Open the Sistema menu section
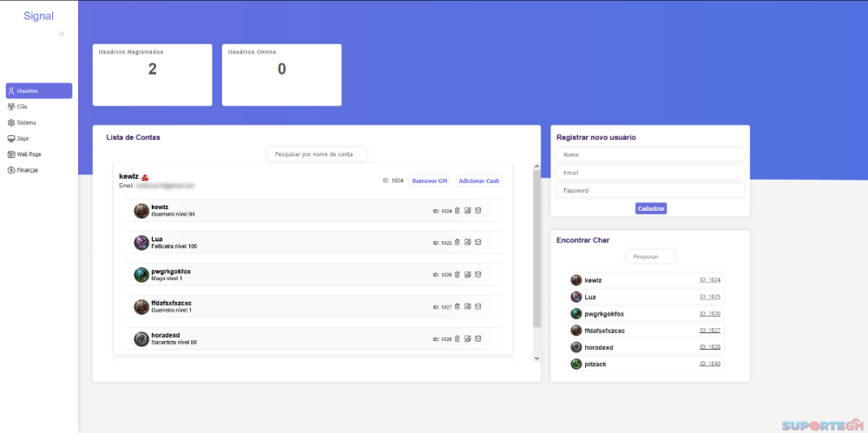 (x=26, y=122)
